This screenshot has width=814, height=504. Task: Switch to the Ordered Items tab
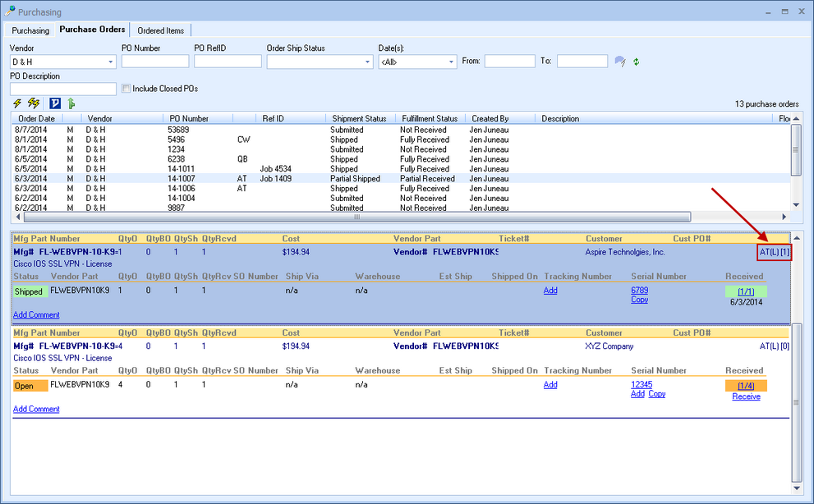(160, 30)
